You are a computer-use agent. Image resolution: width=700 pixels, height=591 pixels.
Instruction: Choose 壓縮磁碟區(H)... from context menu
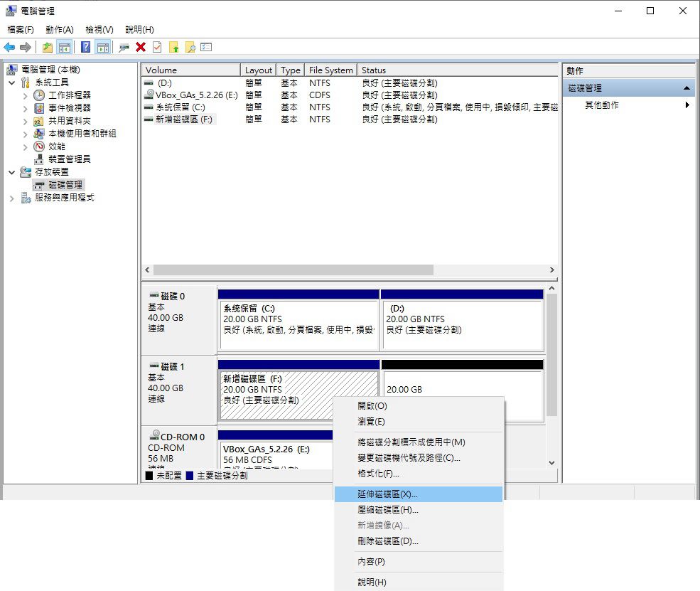tap(419, 510)
